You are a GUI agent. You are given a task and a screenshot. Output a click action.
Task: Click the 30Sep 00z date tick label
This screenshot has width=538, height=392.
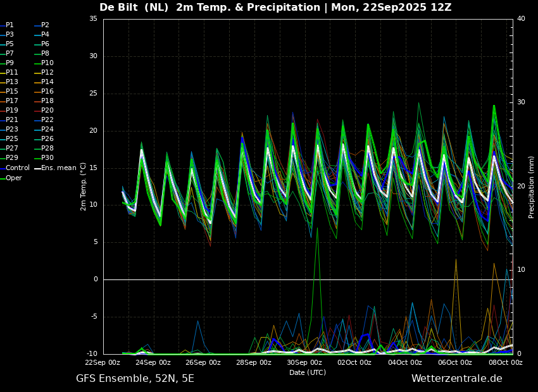pyautogui.click(x=304, y=363)
